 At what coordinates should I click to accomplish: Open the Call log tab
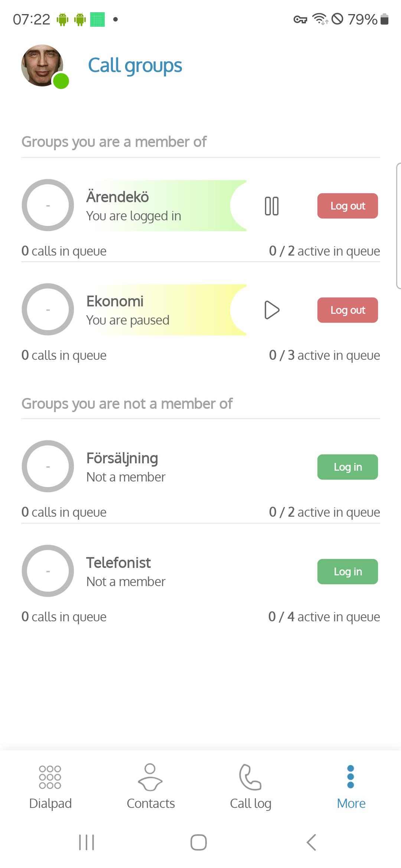(x=251, y=786)
